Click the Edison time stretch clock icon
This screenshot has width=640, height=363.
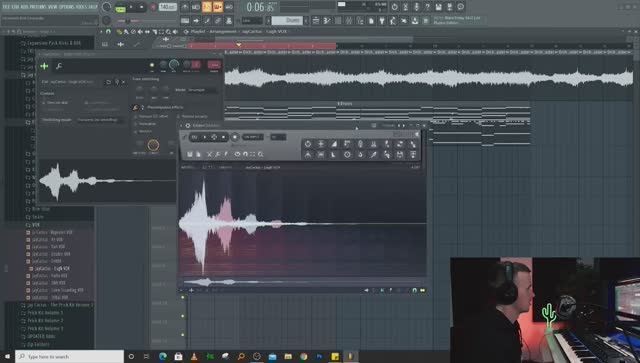point(347,155)
